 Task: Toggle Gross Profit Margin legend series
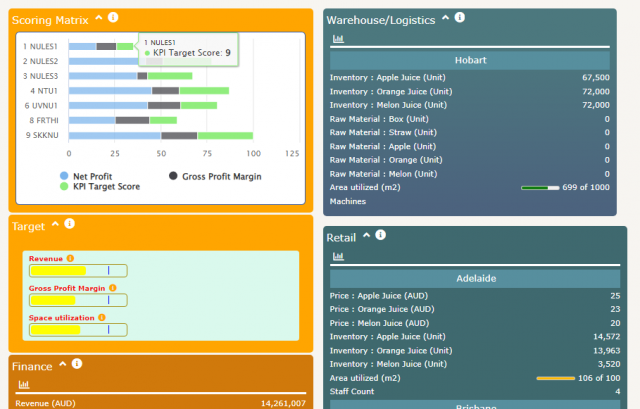[x=215, y=176]
